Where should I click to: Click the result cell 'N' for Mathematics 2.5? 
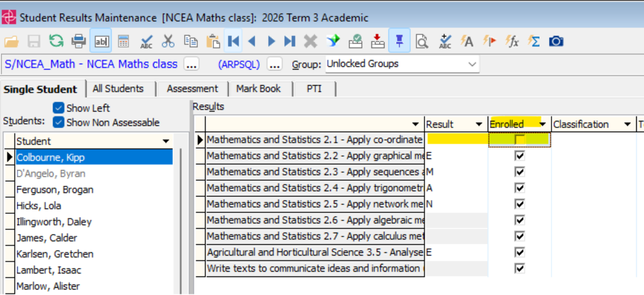pyautogui.click(x=456, y=204)
